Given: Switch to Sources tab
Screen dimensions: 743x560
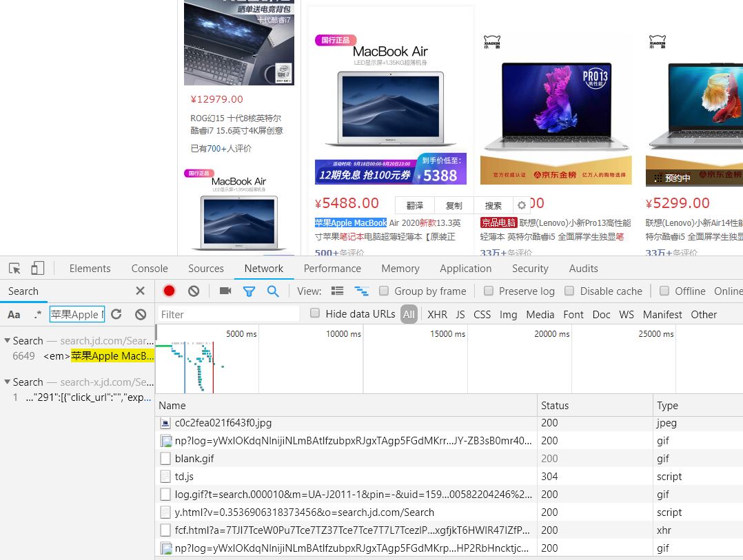Looking at the screenshot, I should click(x=205, y=269).
